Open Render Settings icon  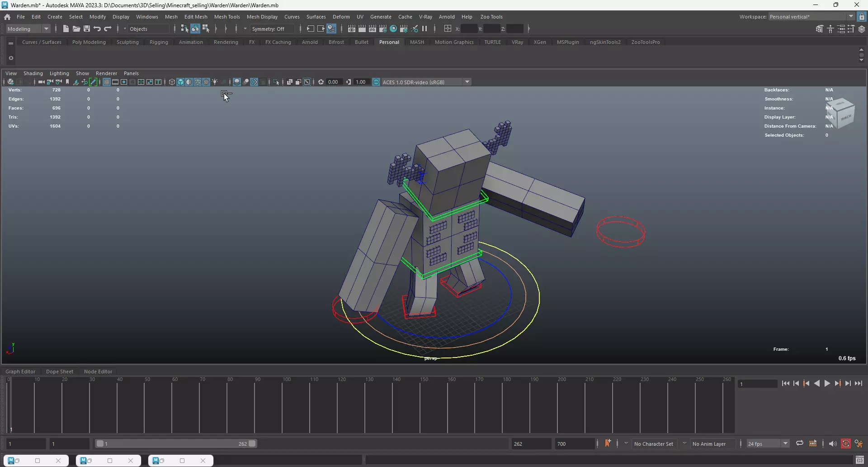tap(383, 29)
